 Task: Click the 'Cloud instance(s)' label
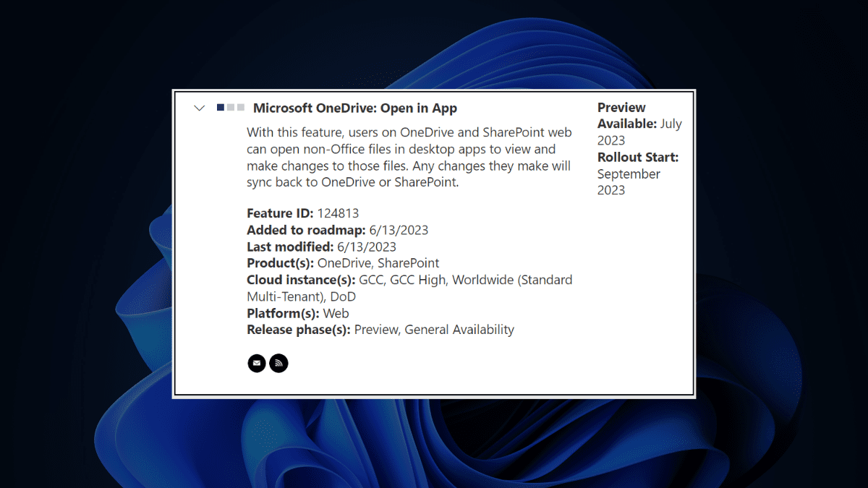click(x=301, y=280)
